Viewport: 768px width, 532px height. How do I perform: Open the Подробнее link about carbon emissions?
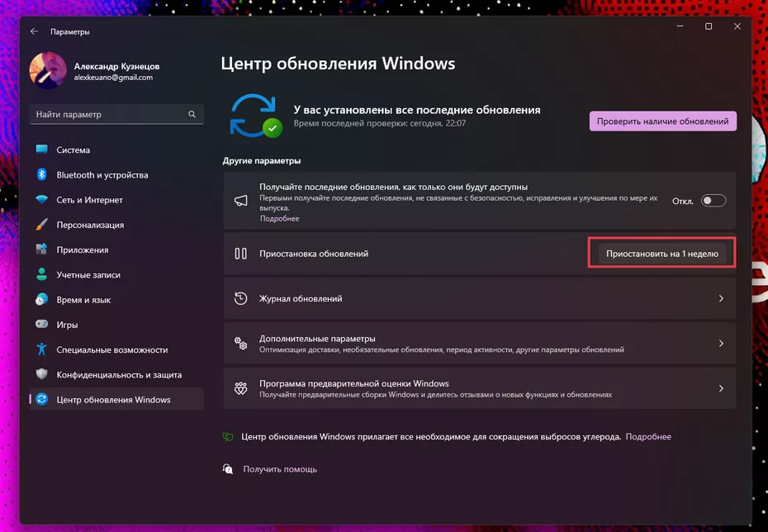click(x=650, y=436)
